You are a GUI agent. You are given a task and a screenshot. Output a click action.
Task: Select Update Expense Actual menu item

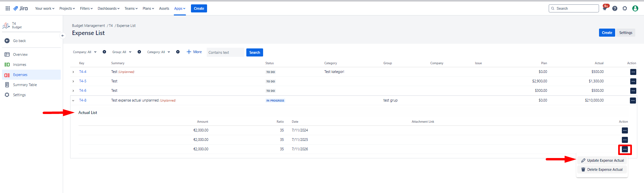tap(602, 160)
